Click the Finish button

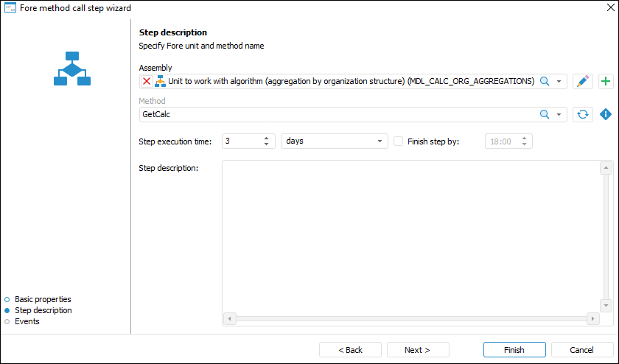[514, 350]
